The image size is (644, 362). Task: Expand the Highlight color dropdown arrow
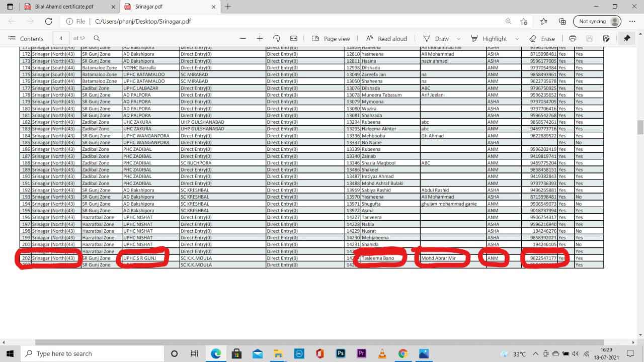tap(517, 39)
